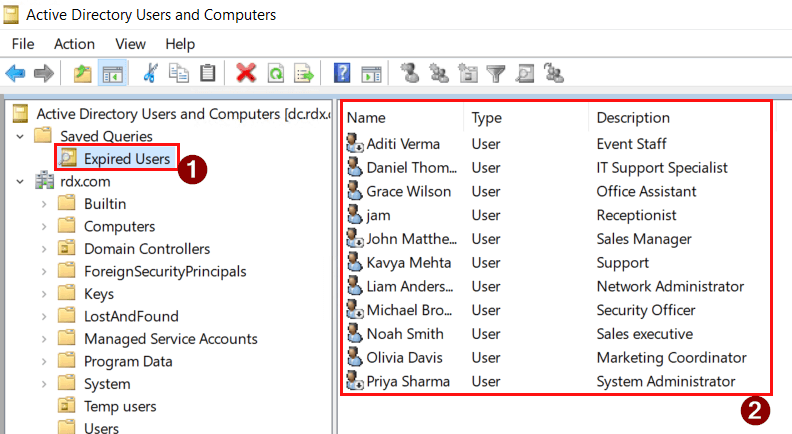Click the Forward arrow toolbar icon
The width and height of the screenshot is (792, 434).
[x=43, y=74]
